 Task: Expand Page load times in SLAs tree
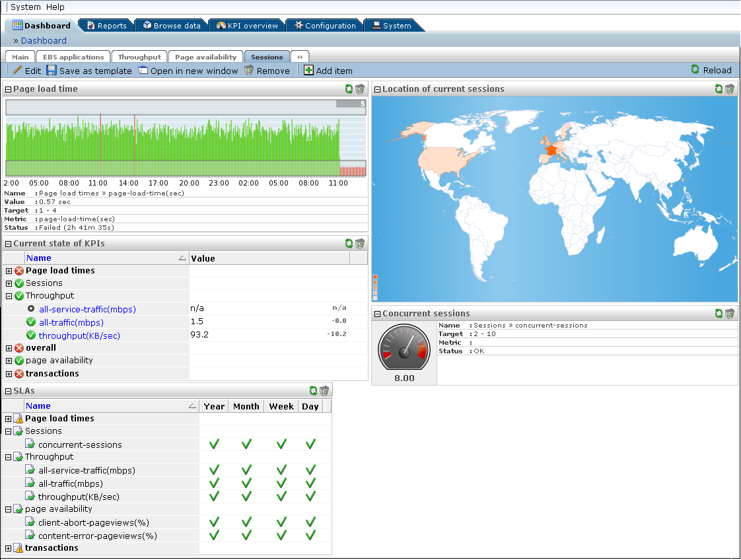(8, 419)
